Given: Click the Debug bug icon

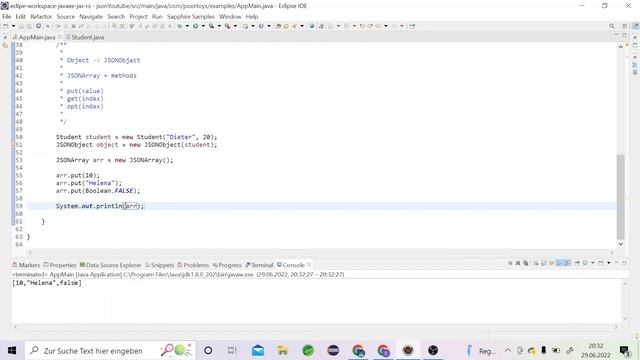Looking at the screenshot, I should (x=180, y=26).
